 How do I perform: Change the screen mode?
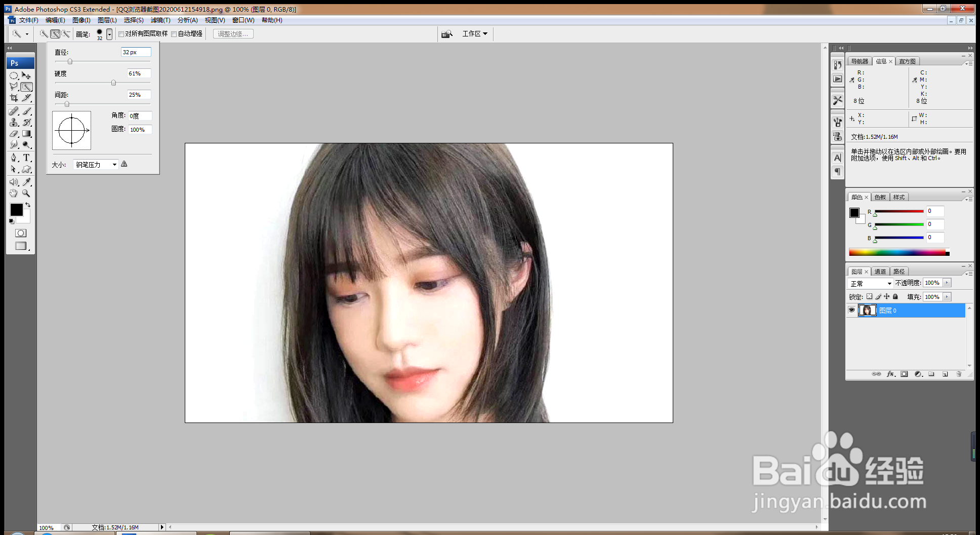[21, 246]
